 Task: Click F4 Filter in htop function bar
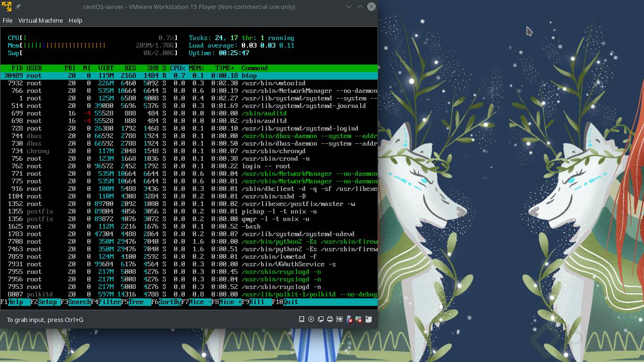point(106,302)
